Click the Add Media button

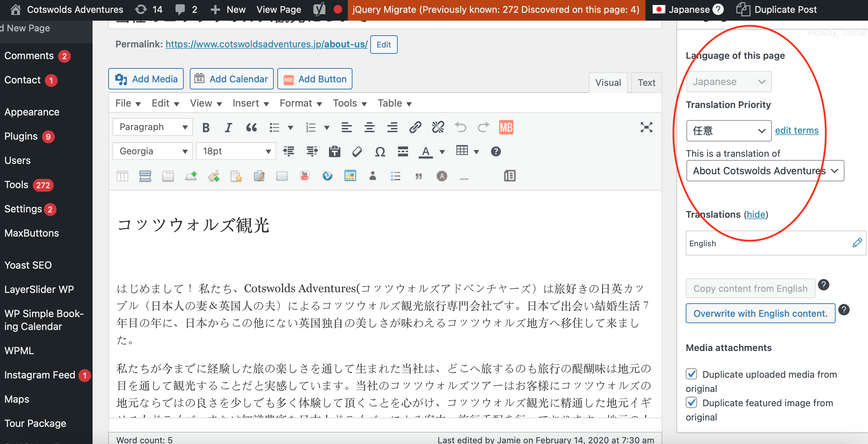146,79
